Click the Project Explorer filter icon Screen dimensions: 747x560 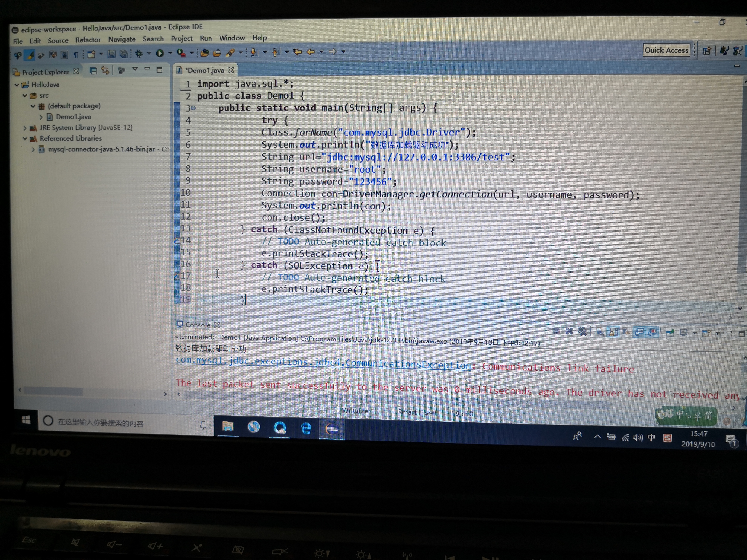[x=122, y=70]
